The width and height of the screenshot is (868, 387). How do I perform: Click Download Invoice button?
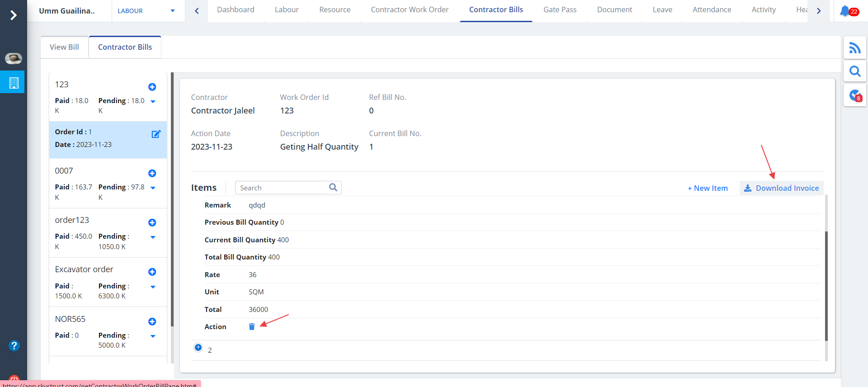[x=781, y=188]
